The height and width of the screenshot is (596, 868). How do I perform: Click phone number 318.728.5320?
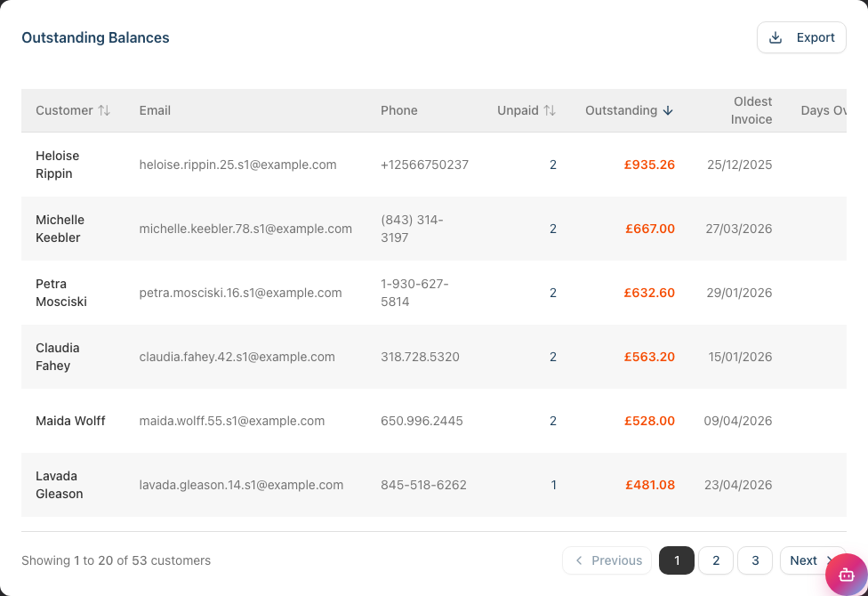pyautogui.click(x=420, y=357)
